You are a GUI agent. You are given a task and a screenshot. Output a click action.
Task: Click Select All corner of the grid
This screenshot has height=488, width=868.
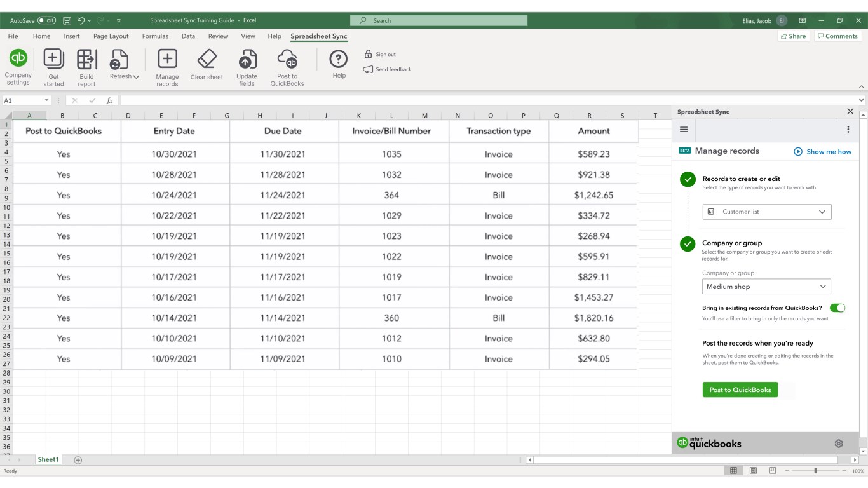point(8,116)
